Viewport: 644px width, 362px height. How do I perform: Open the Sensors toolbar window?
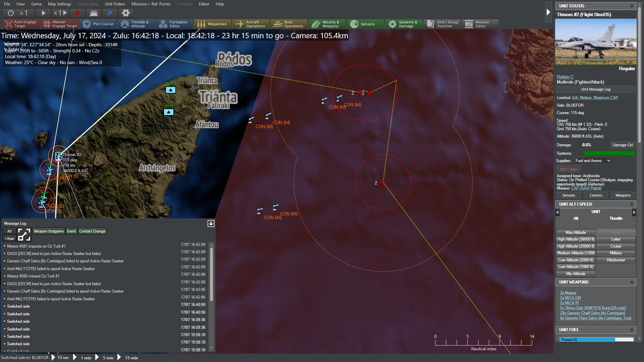[365, 24]
